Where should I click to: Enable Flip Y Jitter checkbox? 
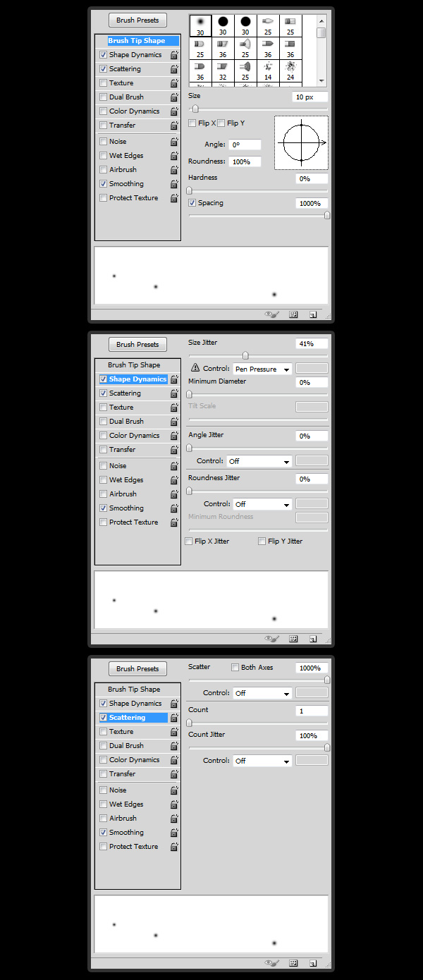coord(262,541)
